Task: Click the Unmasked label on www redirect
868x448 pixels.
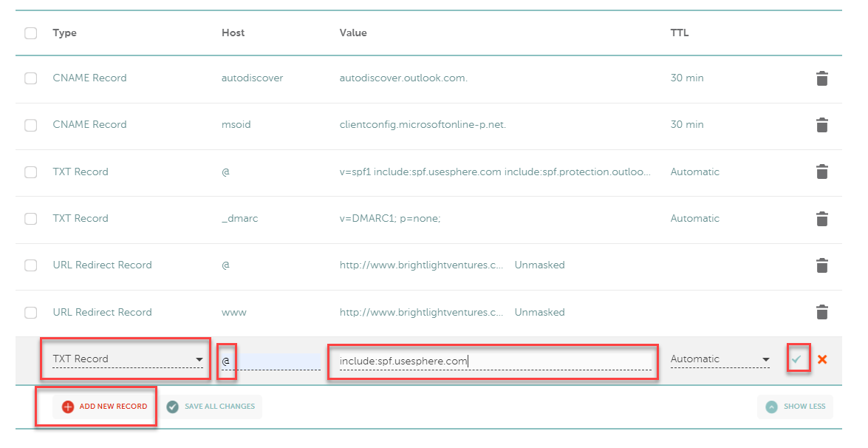Action: click(539, 312)
